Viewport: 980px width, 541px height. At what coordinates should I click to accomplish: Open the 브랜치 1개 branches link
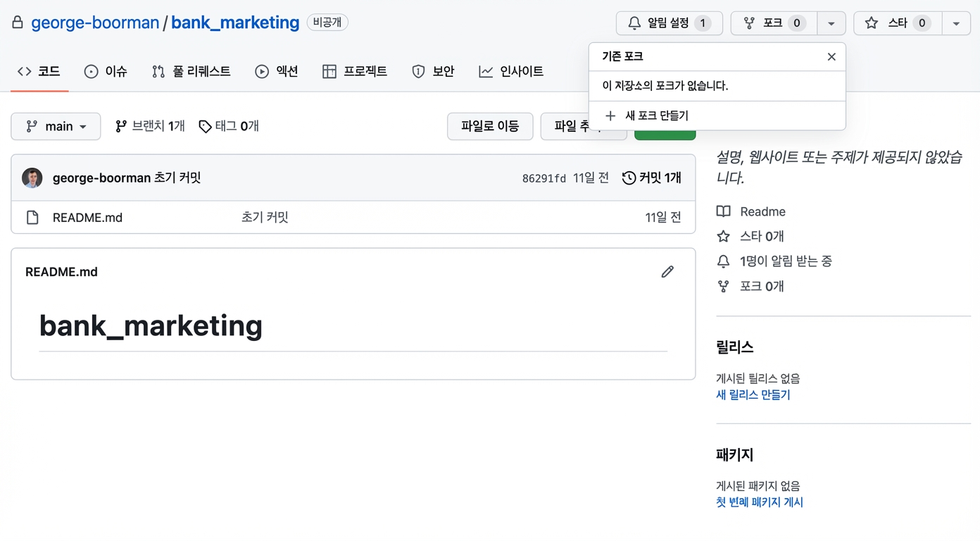[x=150, y=126]
